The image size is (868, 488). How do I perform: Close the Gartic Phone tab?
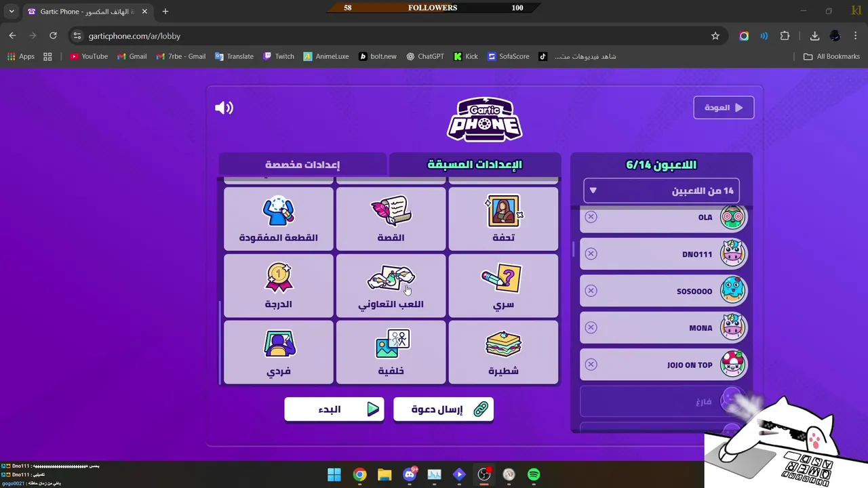coord(144,12)
